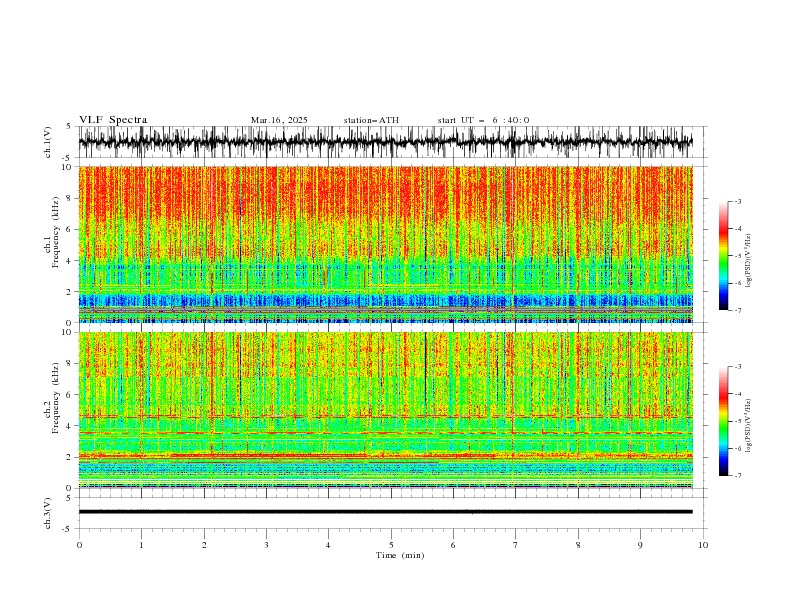Click the "10" frequency tick of ch.2 spectrogram
This screenshot has height=612, width=792.
(x=68, y=332)
